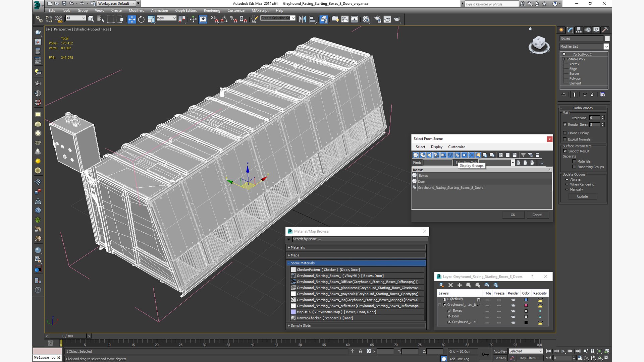The width and height of the screenshot is (644, 362).
Task: Click Display Cameras filter in Select From Scene
Action: pyautogui.click(x=436, y=155)
